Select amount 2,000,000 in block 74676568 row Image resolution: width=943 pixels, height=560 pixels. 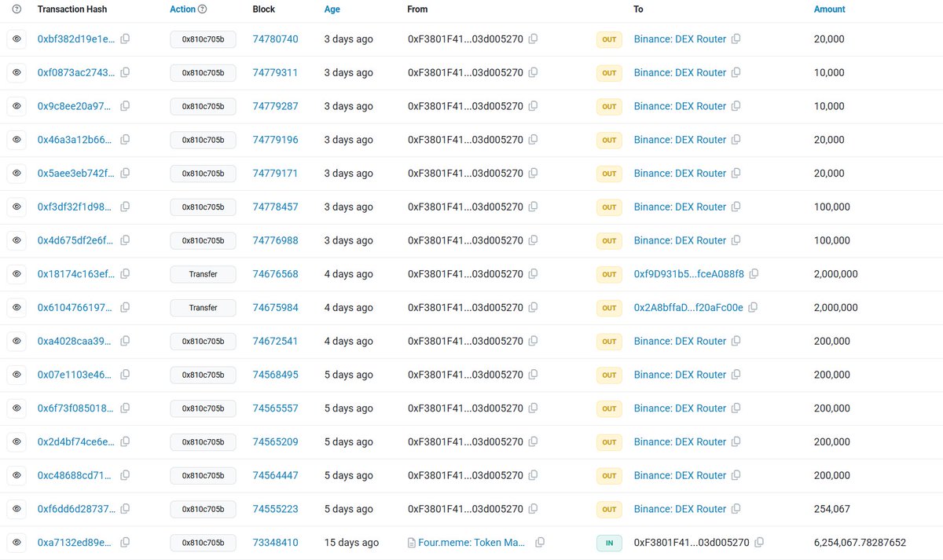pyautogui.click(x=836, y=274)
